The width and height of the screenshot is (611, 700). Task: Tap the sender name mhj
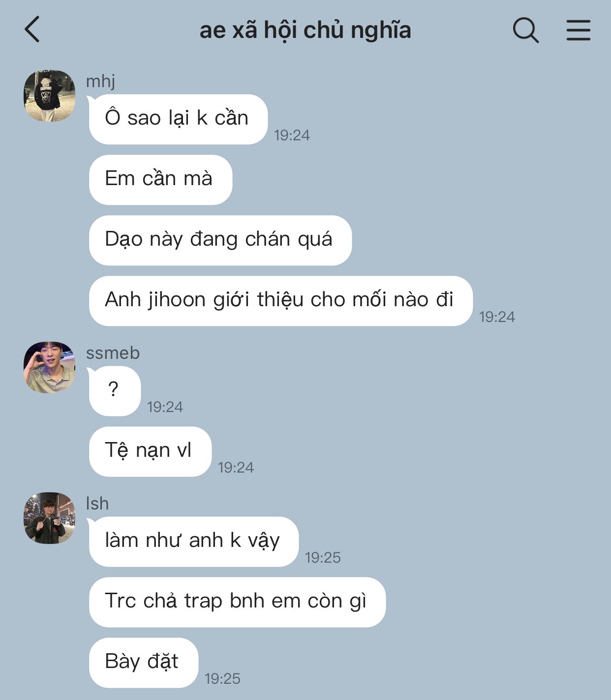click(x=101, y=81)
